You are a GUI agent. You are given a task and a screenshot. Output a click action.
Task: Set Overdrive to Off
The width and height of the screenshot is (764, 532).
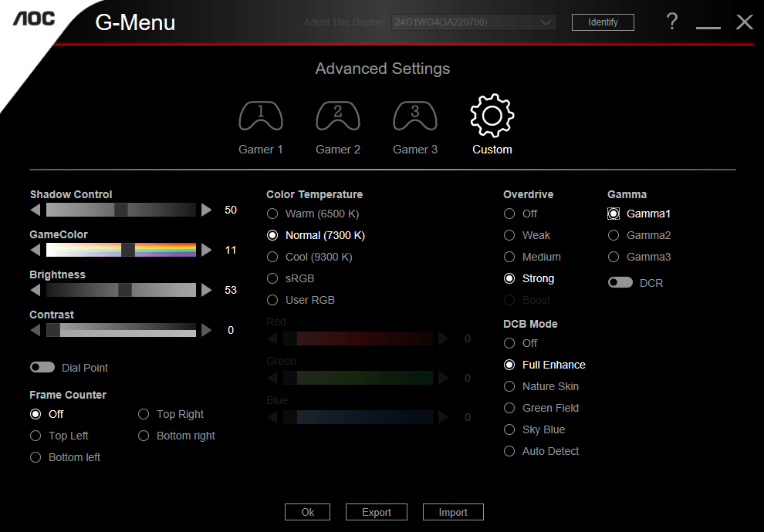point(520,214)
